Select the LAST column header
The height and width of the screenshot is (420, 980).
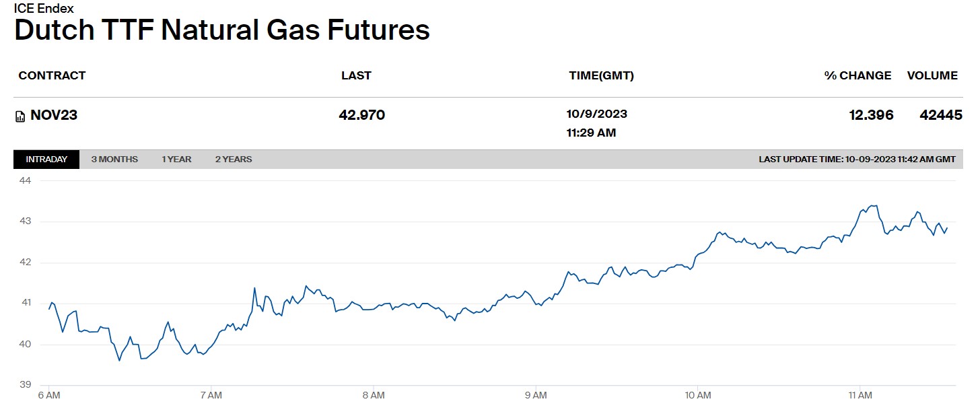(x=356, y=75)
